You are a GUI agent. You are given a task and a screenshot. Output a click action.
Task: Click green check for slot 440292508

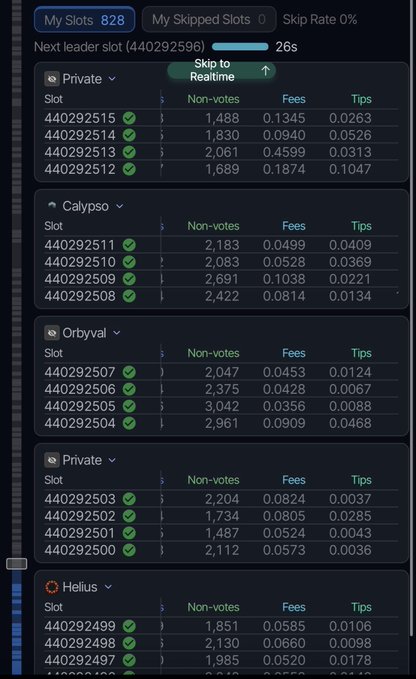pyautogui.click(x=129, y=296)
